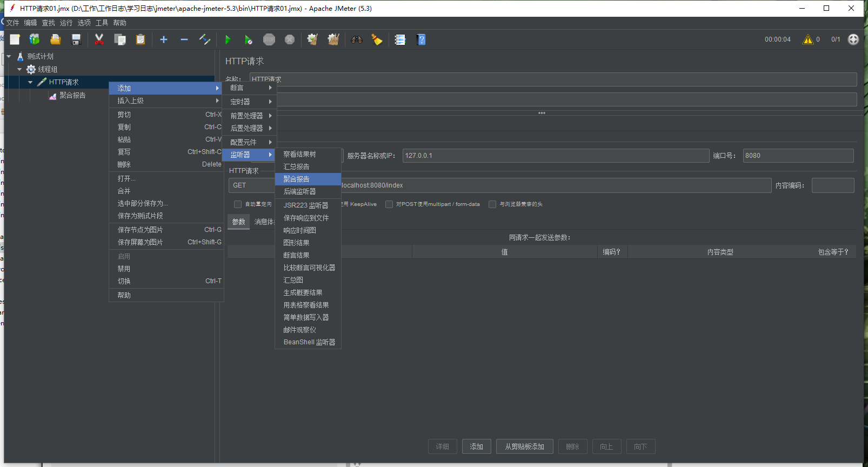Open the 文件 menu in menu bar

coord(12,23)
